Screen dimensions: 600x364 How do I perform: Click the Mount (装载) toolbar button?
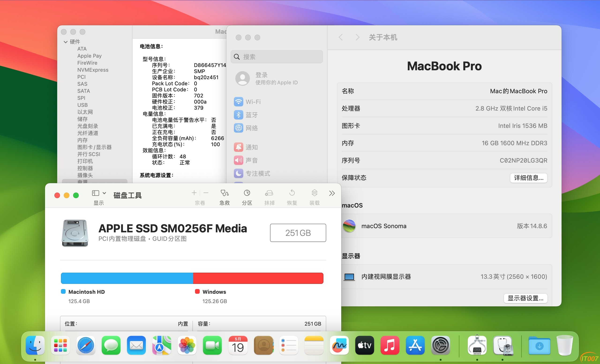(x=314, y=197)
